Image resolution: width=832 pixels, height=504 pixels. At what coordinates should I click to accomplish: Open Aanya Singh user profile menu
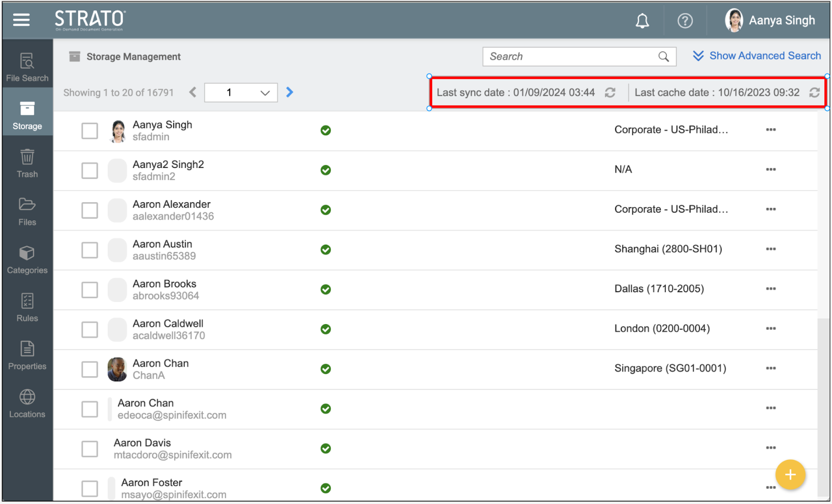coord(770,20)
